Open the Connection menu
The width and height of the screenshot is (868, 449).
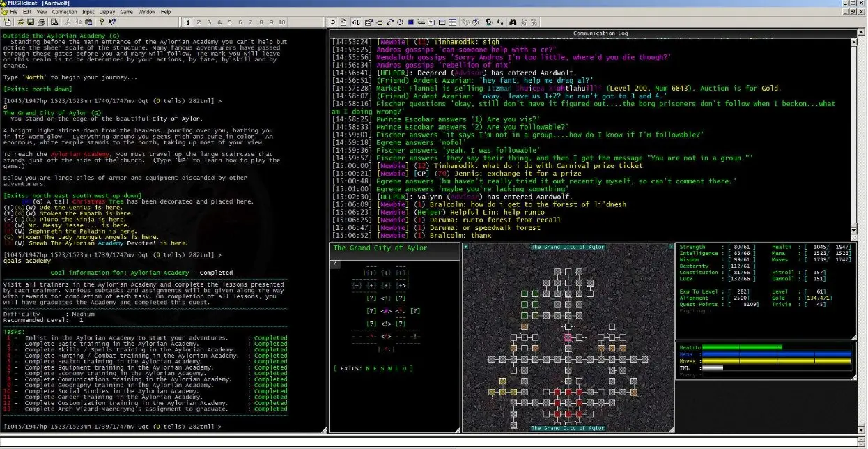coord(65,12)
